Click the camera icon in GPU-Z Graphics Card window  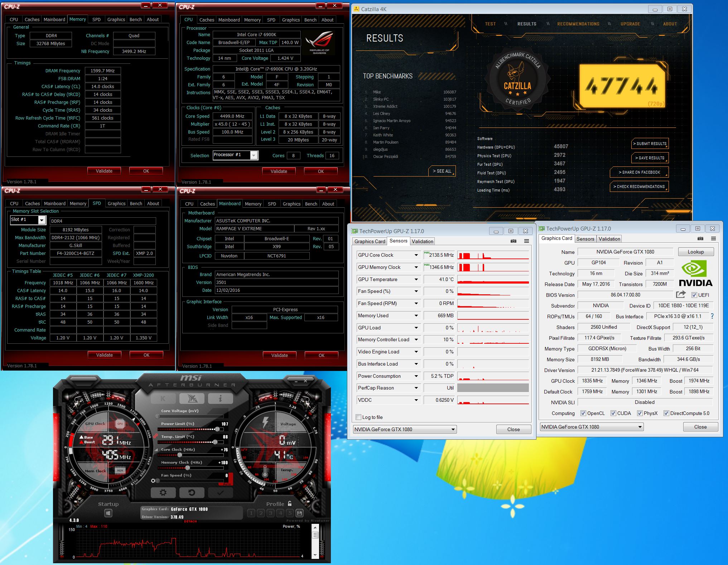700,238
